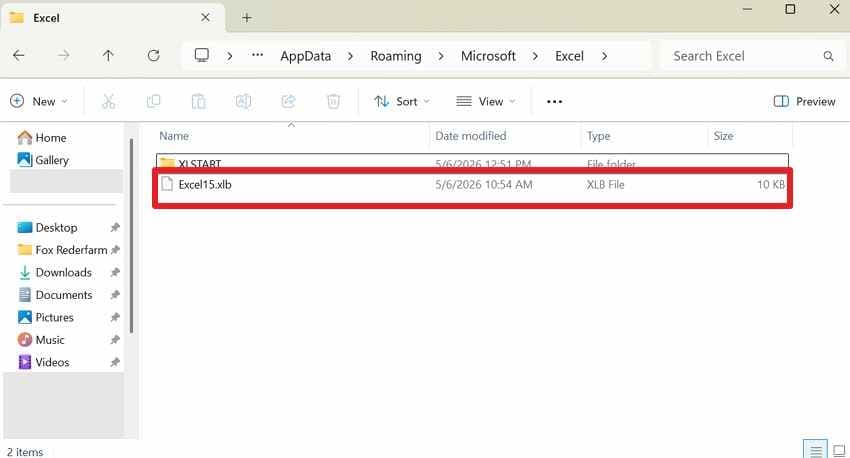Screen dimensions: 850x458
Task: Click the Delete trash icon
Action: 333,101
